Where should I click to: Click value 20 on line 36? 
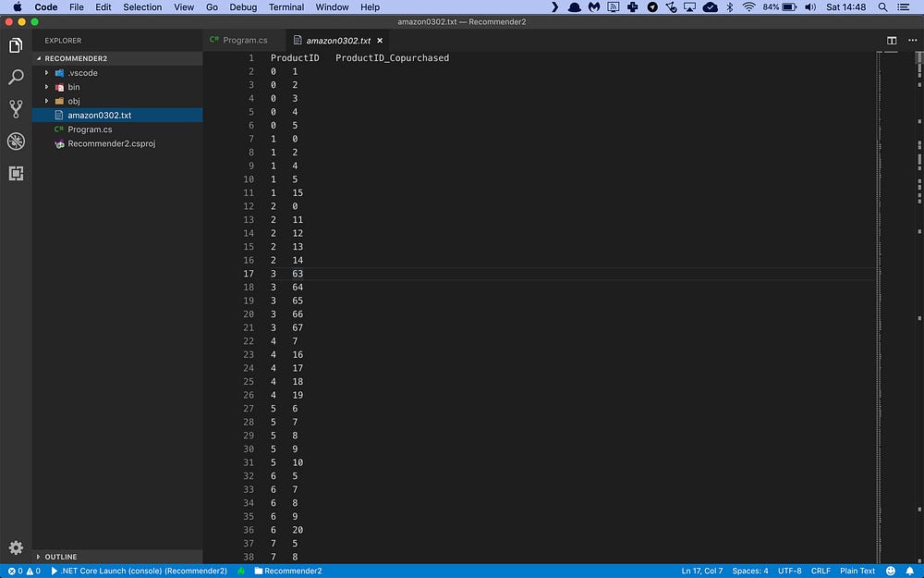(298, 530)
